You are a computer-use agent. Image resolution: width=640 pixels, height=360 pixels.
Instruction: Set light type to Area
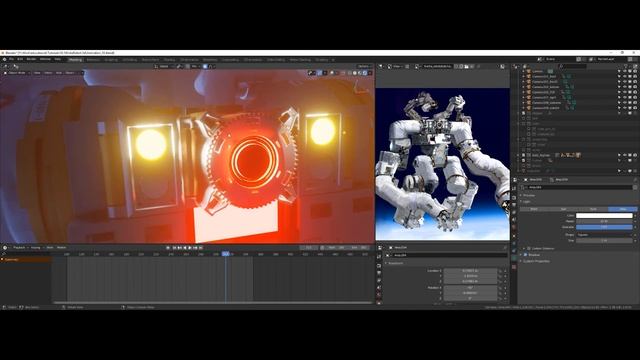[622, 209]
